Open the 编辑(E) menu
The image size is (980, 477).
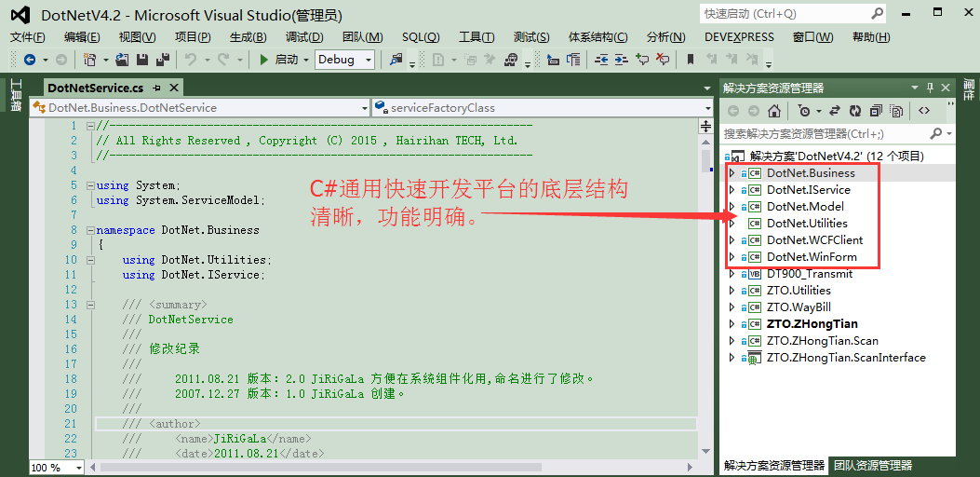[82, 37]
